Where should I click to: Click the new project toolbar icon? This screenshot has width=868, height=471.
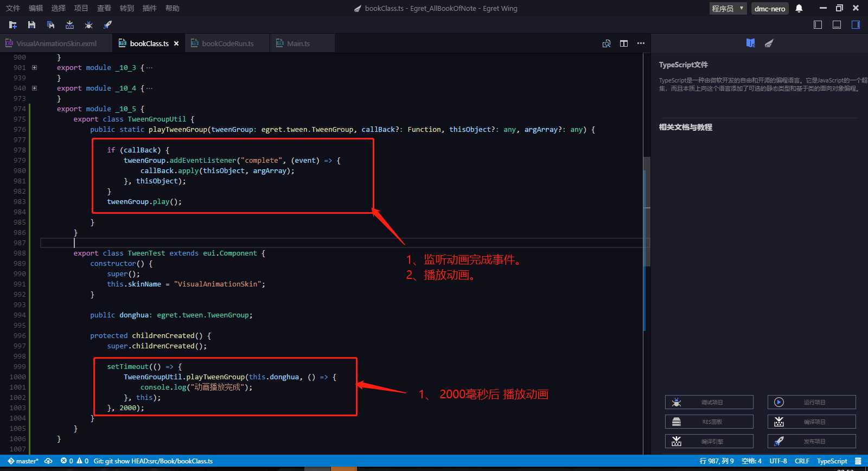coord(13,25)
